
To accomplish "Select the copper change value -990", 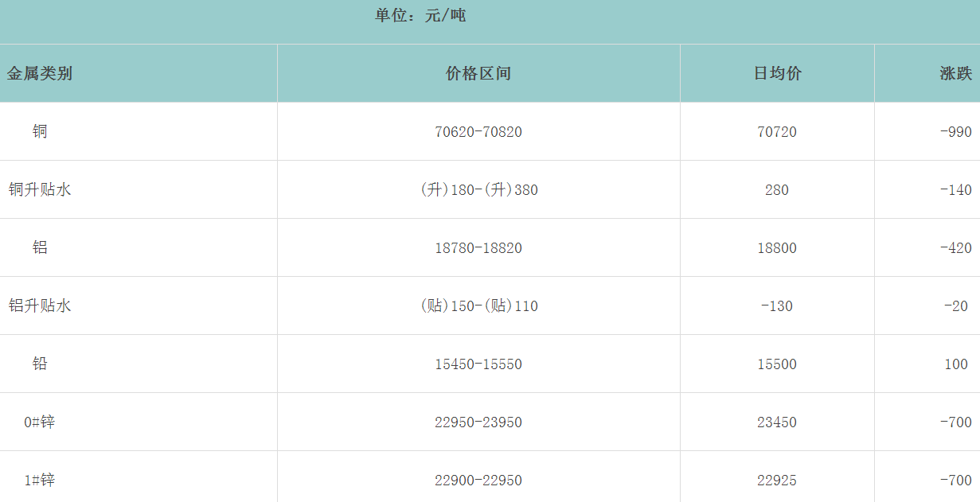I will pyautogui.click(x=955, y=132).
